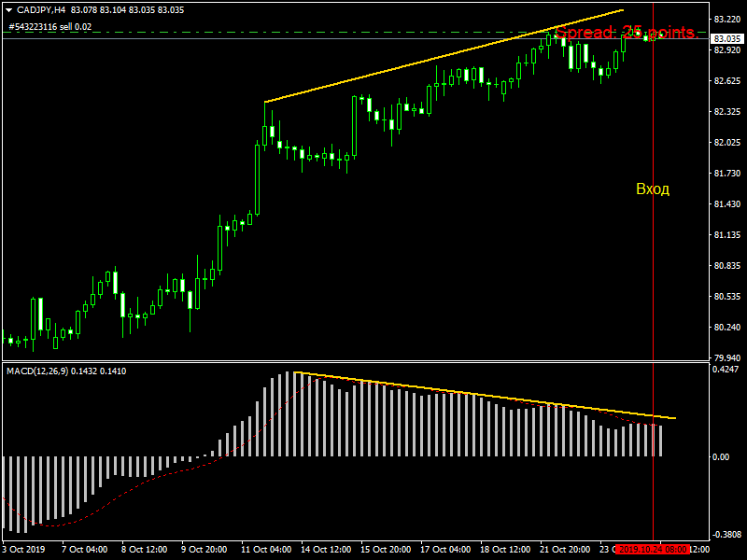Click price scale value 79.940

tap(727, 357)
